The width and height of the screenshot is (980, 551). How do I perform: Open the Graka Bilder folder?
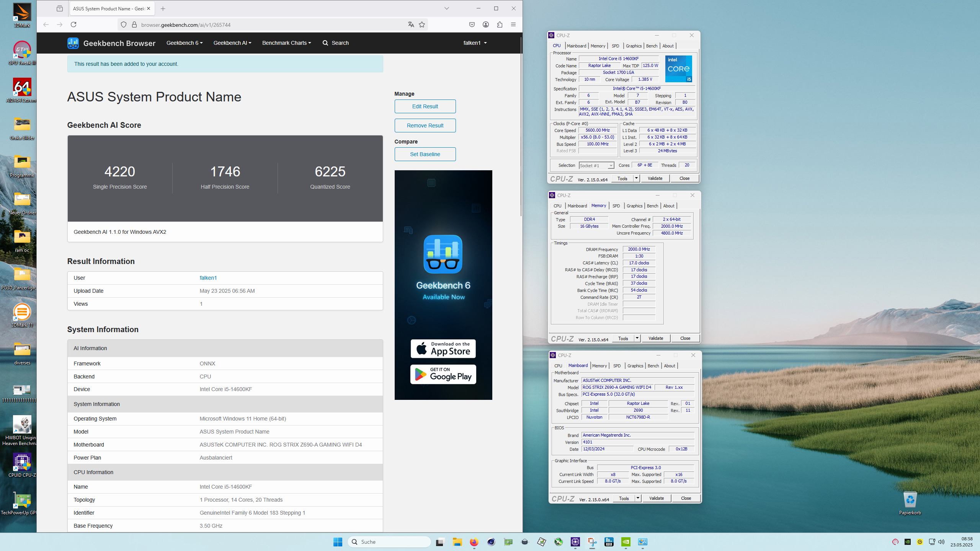(22, 128)
